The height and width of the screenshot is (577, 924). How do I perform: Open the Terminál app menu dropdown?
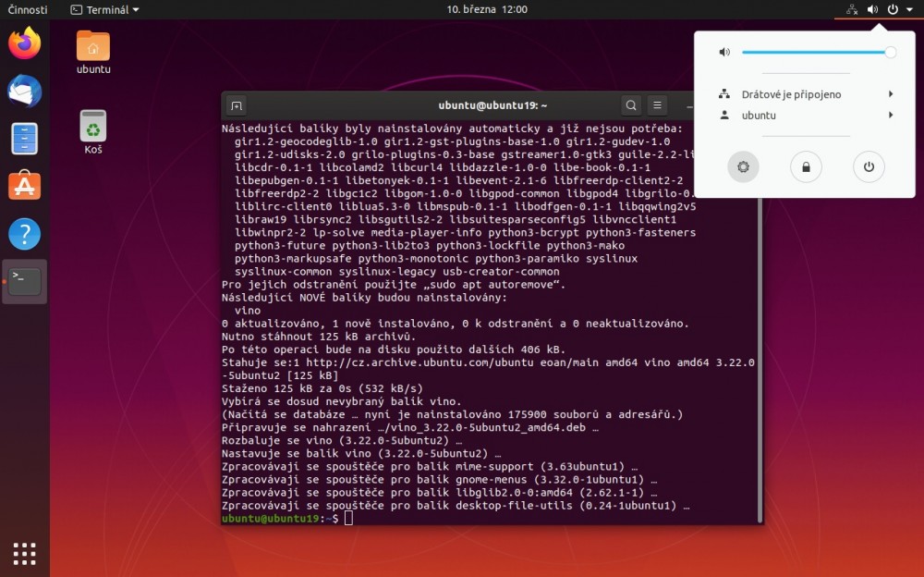(x=105, y=9)
